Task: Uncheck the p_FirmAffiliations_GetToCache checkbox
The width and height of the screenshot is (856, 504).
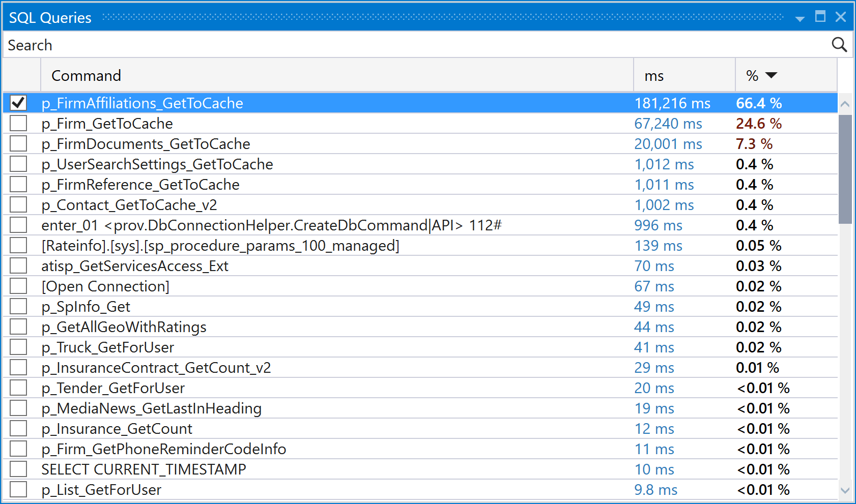Action: click(18, 103)
